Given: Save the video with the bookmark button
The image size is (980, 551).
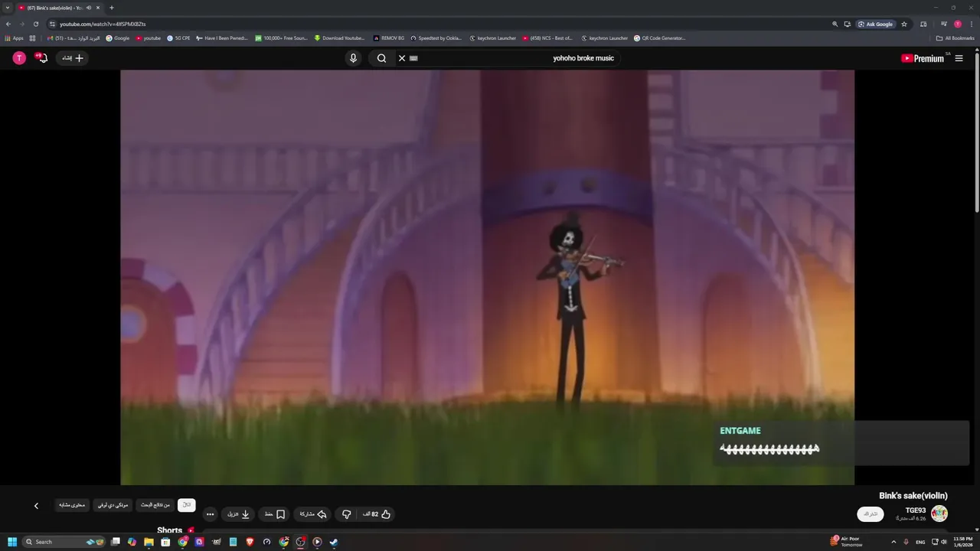Looking at the screenshot, I should pos(275,514).
